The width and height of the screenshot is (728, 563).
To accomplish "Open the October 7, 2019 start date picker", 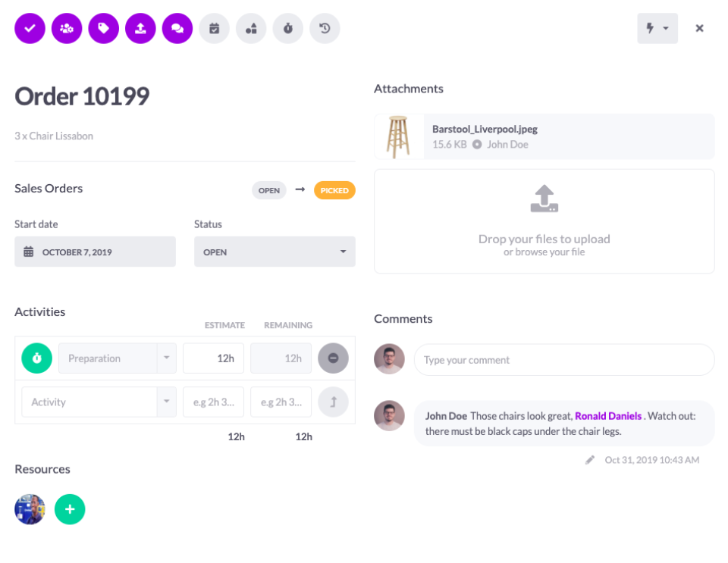I will 95,252.
